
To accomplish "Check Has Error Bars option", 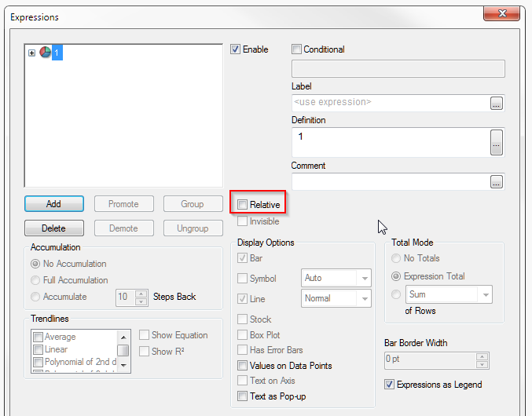I will coord(242,349).
